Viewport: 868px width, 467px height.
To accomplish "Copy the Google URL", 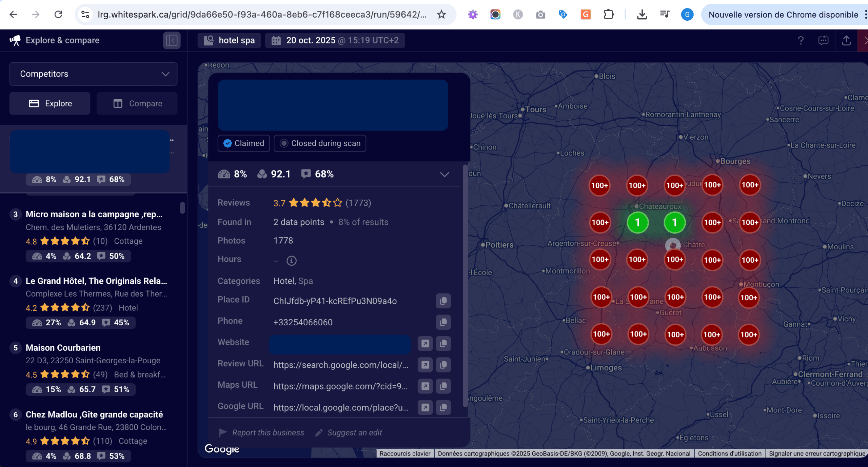I will click(x=443, y=408).
